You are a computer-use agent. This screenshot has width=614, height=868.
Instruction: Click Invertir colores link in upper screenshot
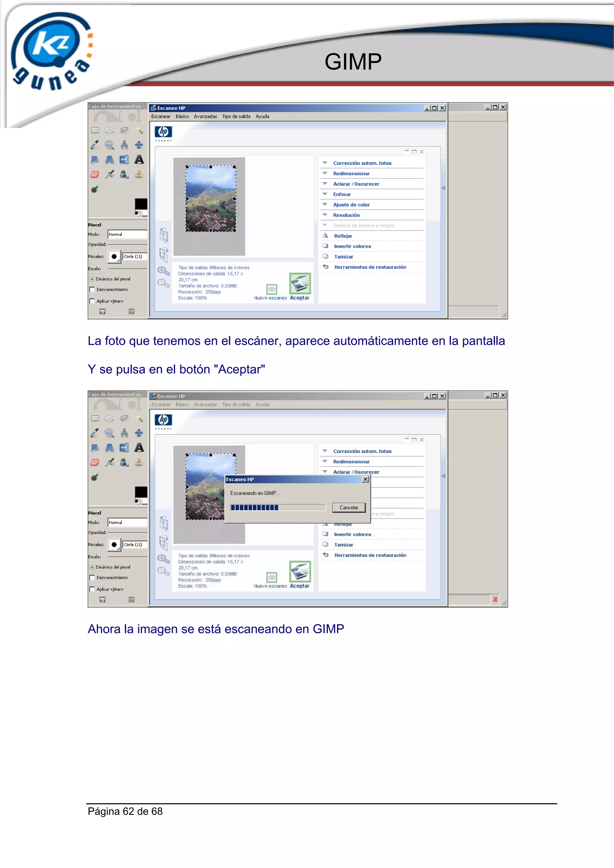353,247
